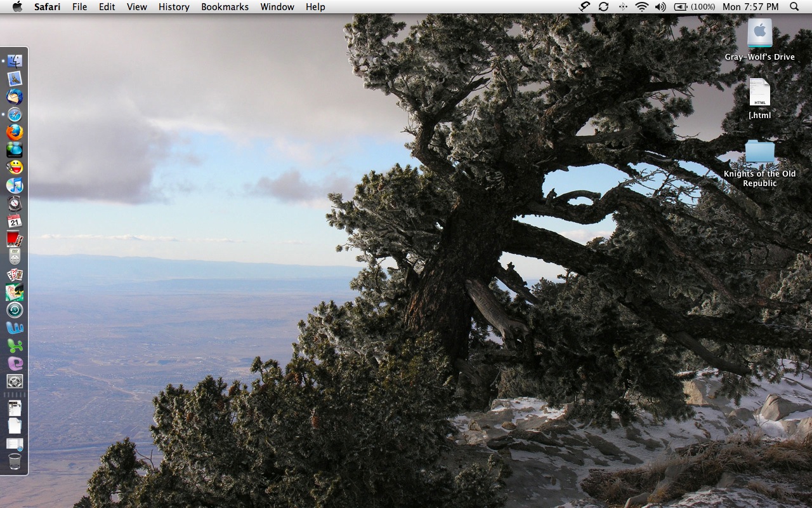Image resolution: width=812 pixels, height=508 pixels.
Task: Open Microsoft Entourage in the dock
Action: click(x=15, y=363)
